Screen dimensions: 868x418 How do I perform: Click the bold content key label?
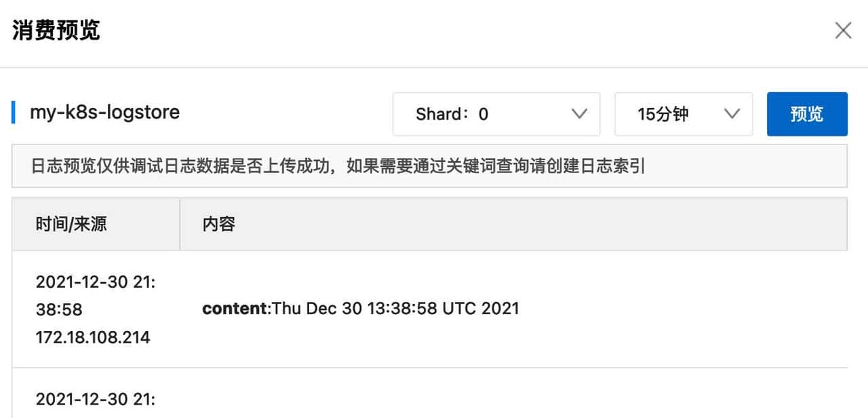coord(235,309)
